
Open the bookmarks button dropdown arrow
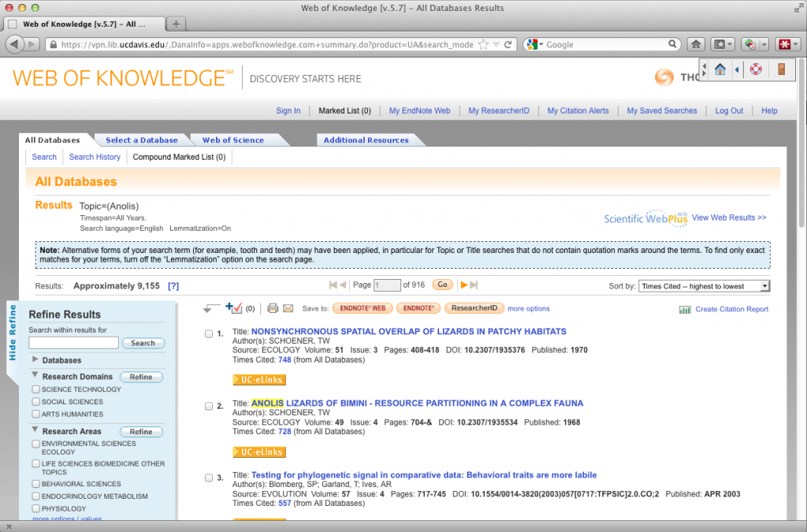tap(730, 45)
